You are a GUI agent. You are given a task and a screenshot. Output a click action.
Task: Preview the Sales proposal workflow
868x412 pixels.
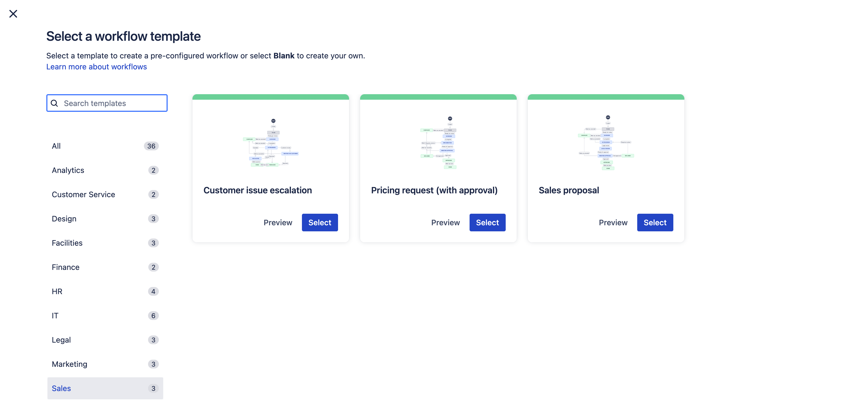(613, 222)
